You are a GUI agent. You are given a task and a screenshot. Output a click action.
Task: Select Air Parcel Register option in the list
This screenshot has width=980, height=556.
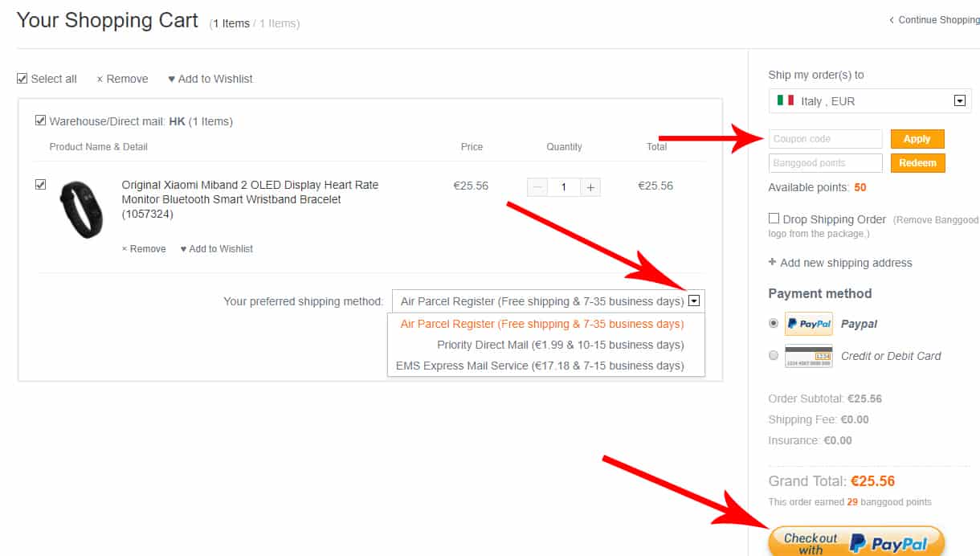tap(542, 324)
